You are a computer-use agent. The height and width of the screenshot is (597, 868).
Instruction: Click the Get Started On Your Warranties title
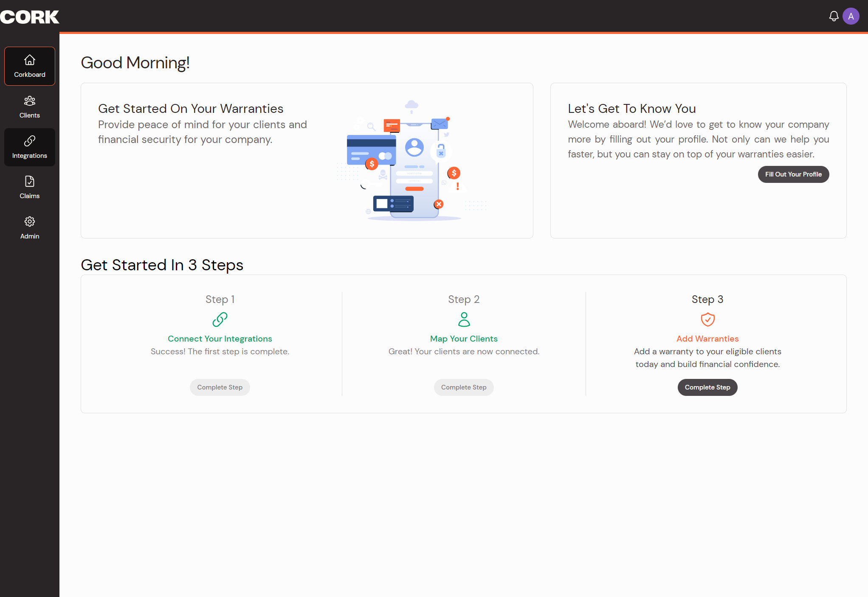191,109
